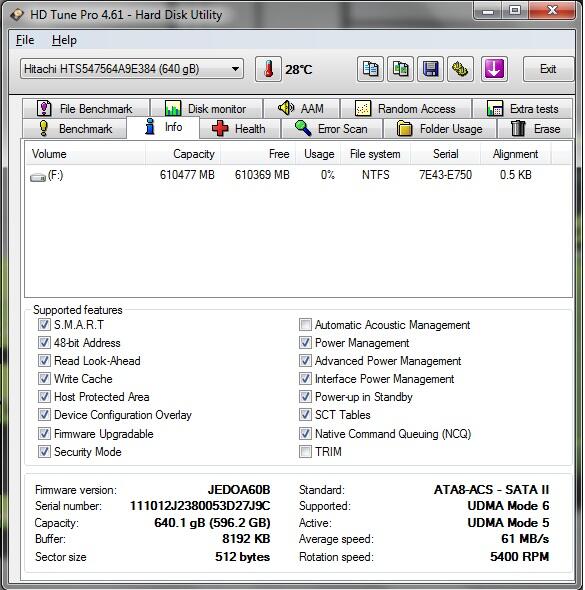
Task: Select the 610369 MB free cell
Action: pyautogui.click(x=262, y=175)
